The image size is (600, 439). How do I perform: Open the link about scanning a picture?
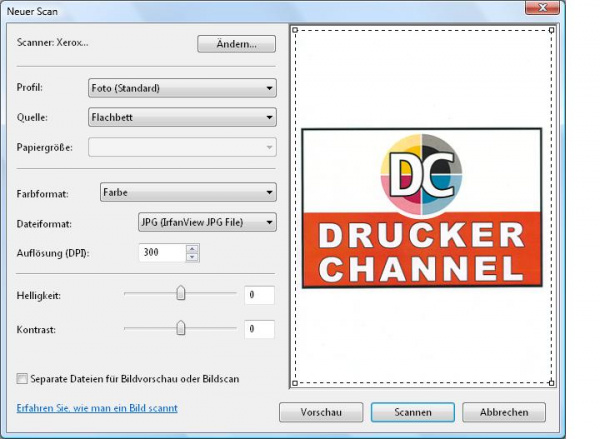97,408
